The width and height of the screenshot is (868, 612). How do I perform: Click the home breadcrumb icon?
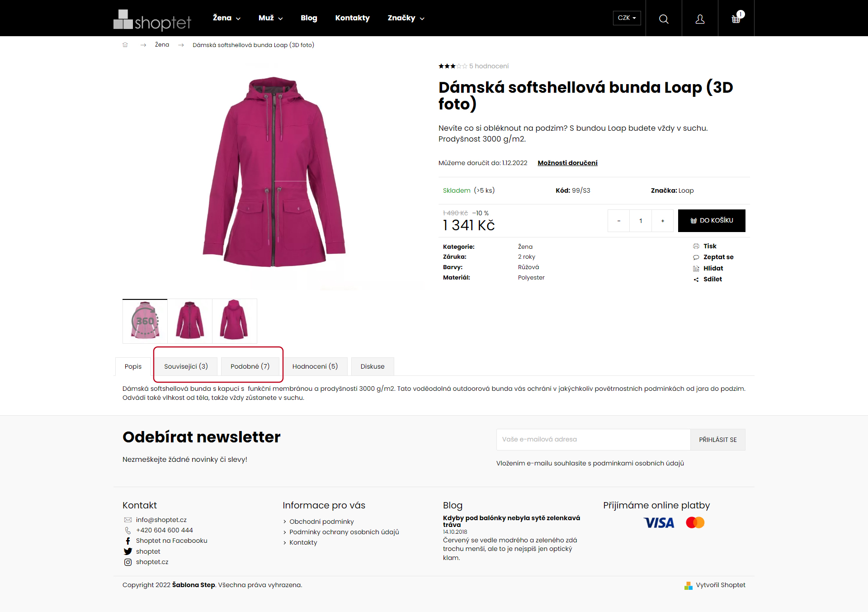click(125, 45)
